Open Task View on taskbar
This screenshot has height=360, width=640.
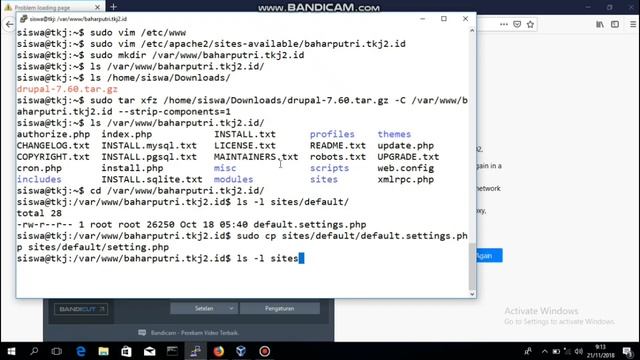(x=57, y=351)
